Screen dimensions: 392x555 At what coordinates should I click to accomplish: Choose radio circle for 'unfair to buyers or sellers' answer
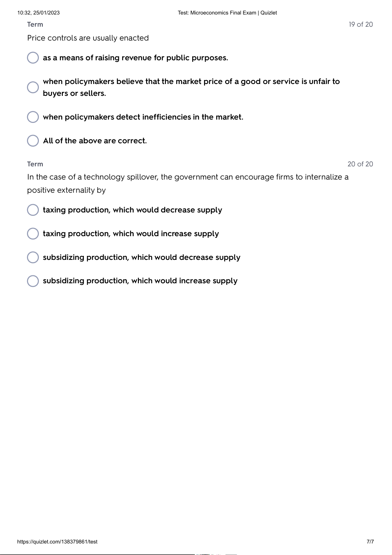(x=33, y=87)
